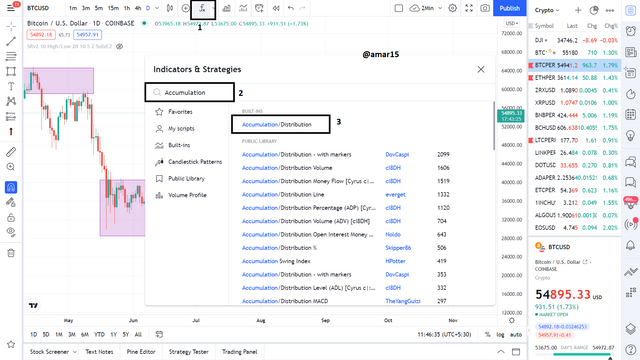Image resolution: width=640 pixels, height=360 pixels.
Task: Toggle lock all drawing tools
Action: (x=11, y=217)
